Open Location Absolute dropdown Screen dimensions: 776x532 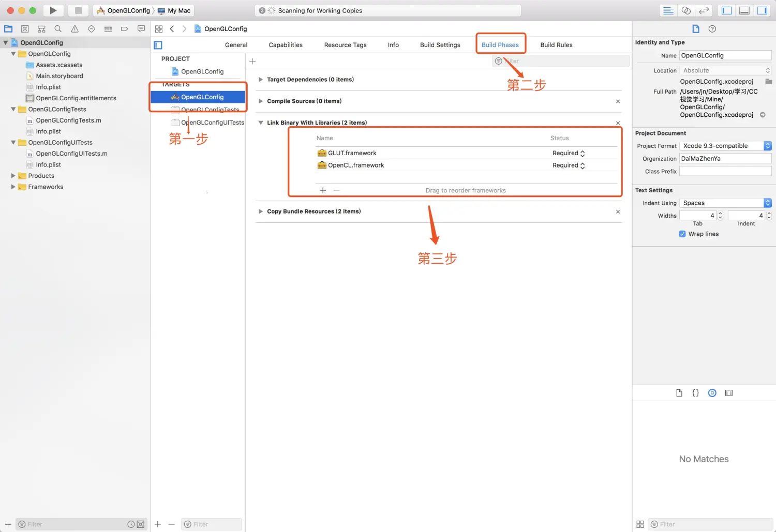click(x=725, y=71)
